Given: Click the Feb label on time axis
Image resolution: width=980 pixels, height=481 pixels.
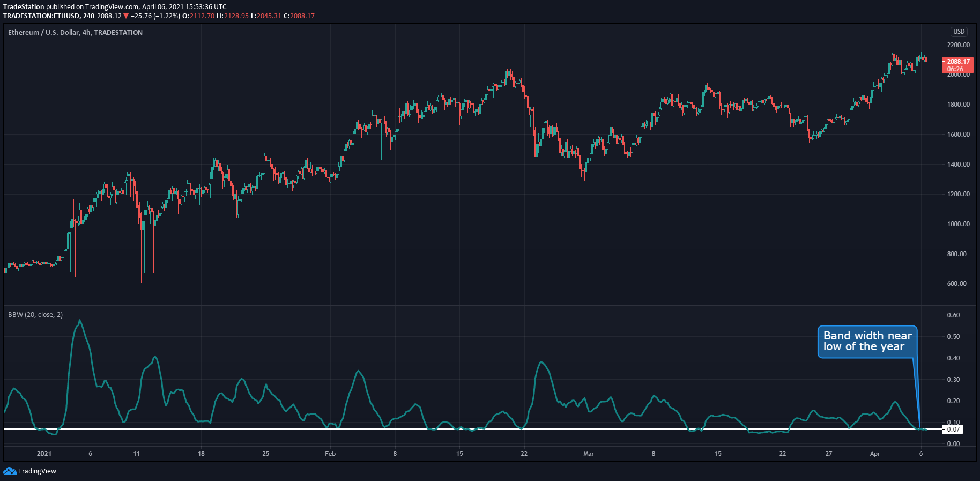Looking at the screenshot, I should pos(330,454).
